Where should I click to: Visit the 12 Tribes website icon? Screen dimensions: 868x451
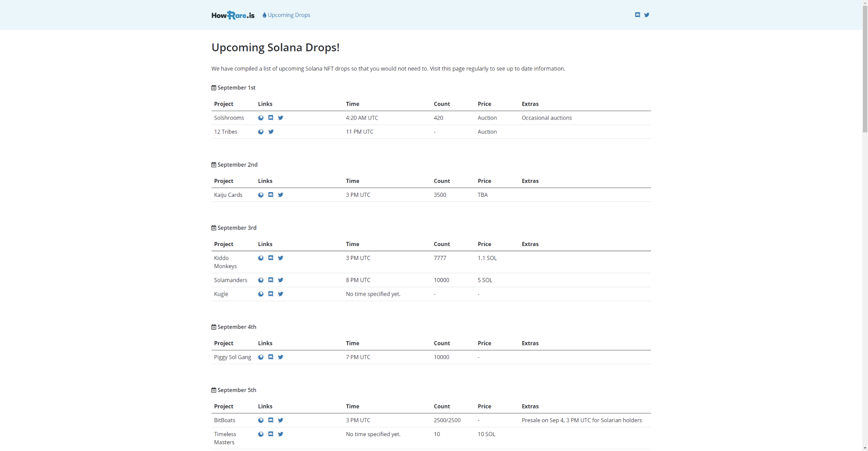[x=261, y=132]
